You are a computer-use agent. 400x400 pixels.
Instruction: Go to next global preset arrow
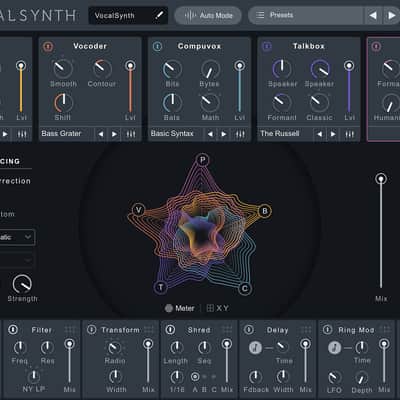[391, 15]
